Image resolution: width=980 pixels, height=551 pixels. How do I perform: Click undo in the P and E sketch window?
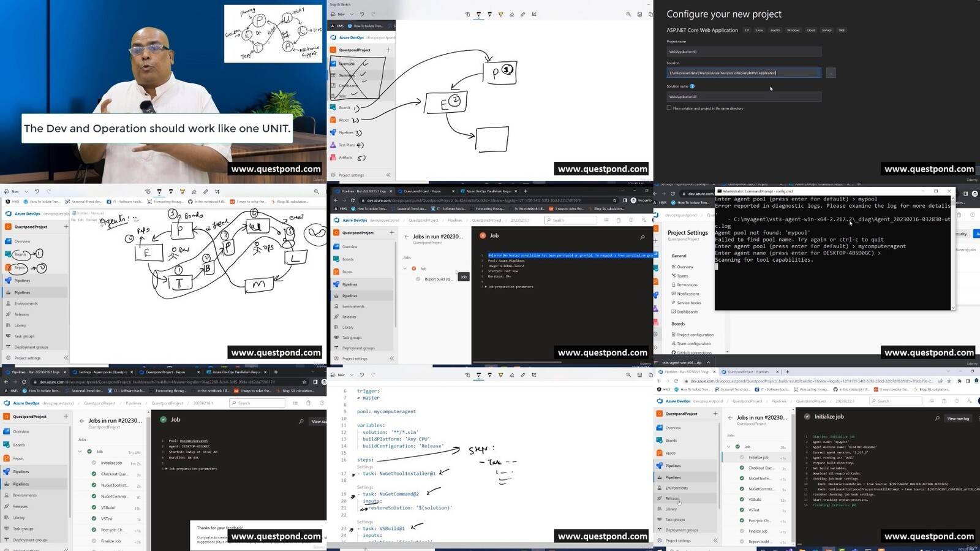click(x=361, y=14)
